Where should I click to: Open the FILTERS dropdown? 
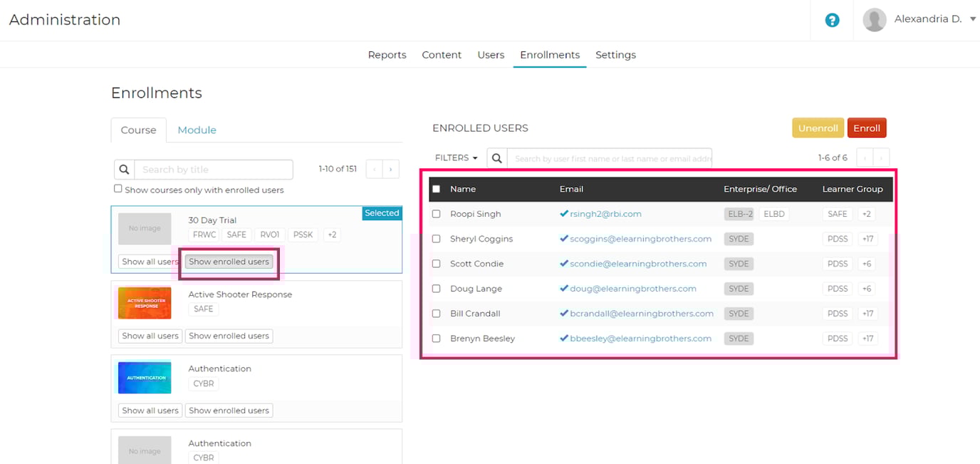click(456, 158)
